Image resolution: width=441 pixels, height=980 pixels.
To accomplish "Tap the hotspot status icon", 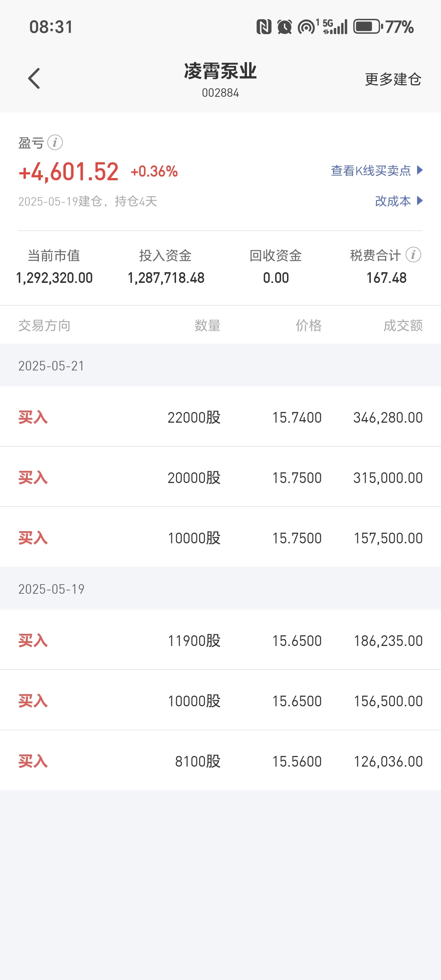I will coord(308,26).
